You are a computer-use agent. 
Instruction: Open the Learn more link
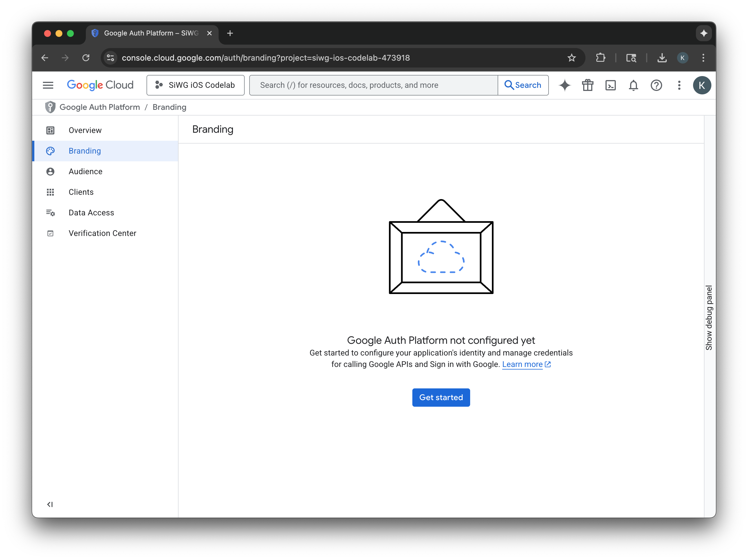coord(523,364)
